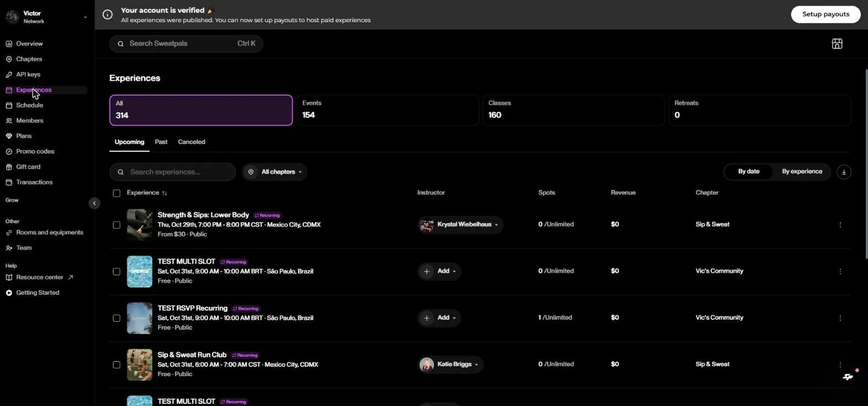The height and width of the screenshot is (406, 868).
Task: Select the By date view
Action: pos(748,172)
